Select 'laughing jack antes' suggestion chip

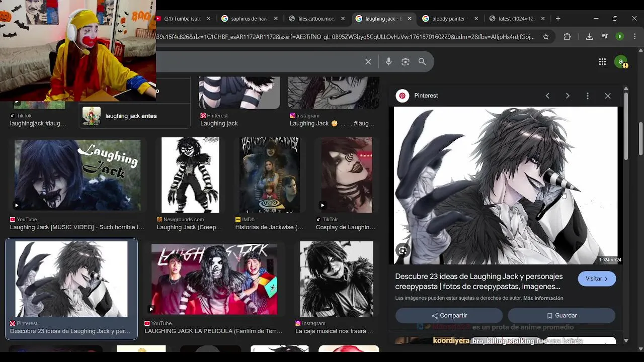tap(135, 116)
